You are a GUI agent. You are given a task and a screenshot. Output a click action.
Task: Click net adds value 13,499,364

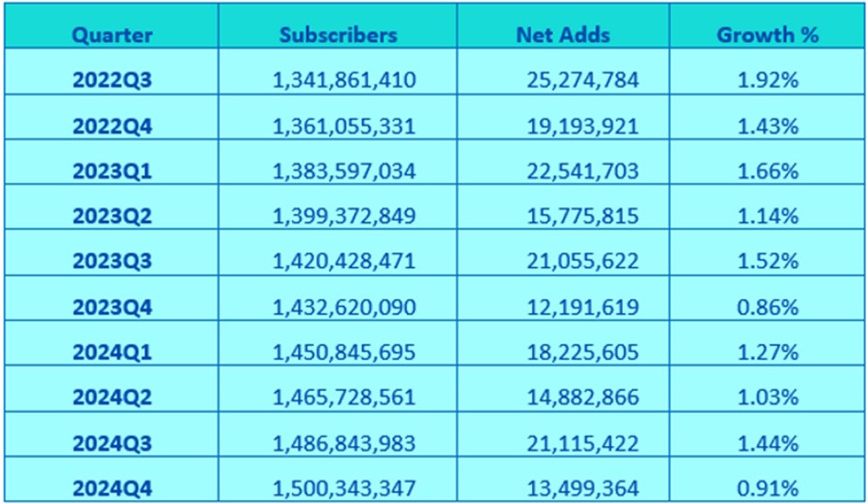pyautogui.click(x=582, y=488)
